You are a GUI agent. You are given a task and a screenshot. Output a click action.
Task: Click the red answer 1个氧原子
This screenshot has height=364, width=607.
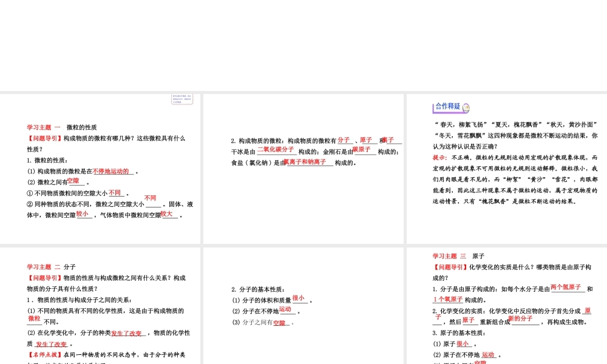tap(448, 300)
